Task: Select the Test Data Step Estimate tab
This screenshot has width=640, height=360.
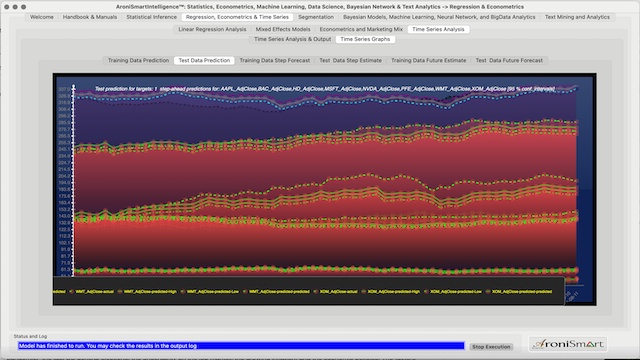Action: click(x=350, y=60)
